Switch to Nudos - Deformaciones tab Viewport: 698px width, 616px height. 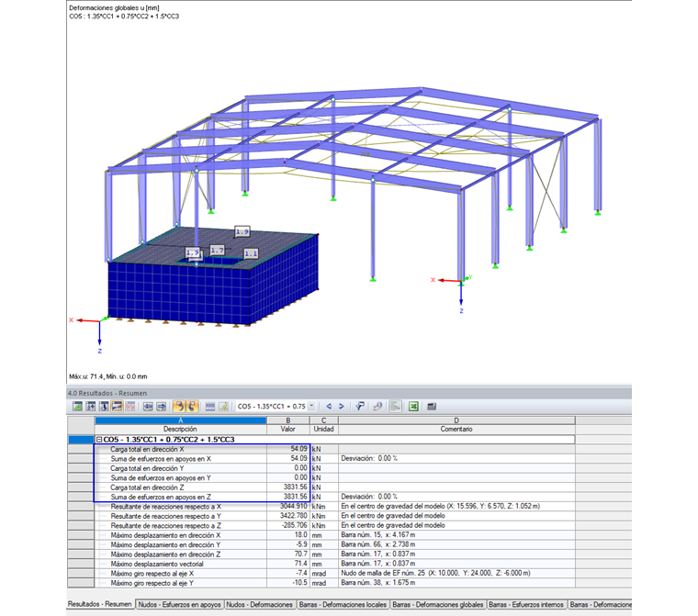coord(260,604)
